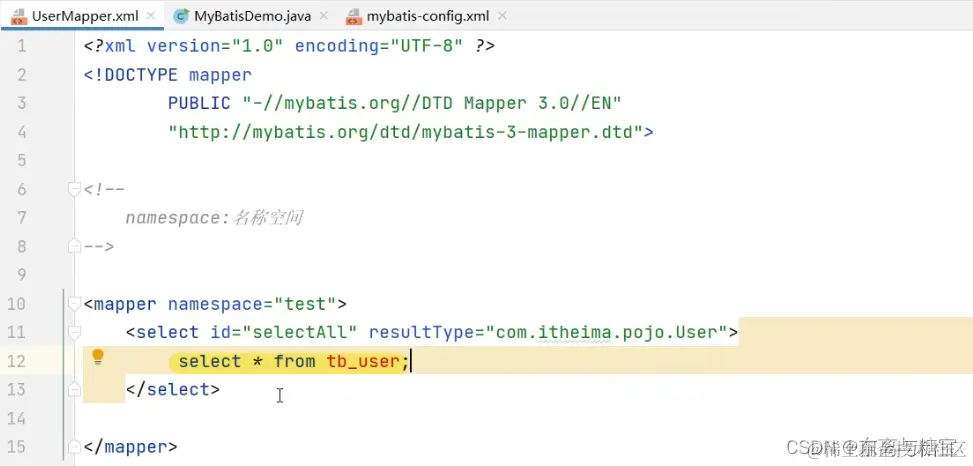The height and width of the screenshot is (466, 973).
Task: Open the mybatis-config.xml tab
Action: click(x=428, y=16)
